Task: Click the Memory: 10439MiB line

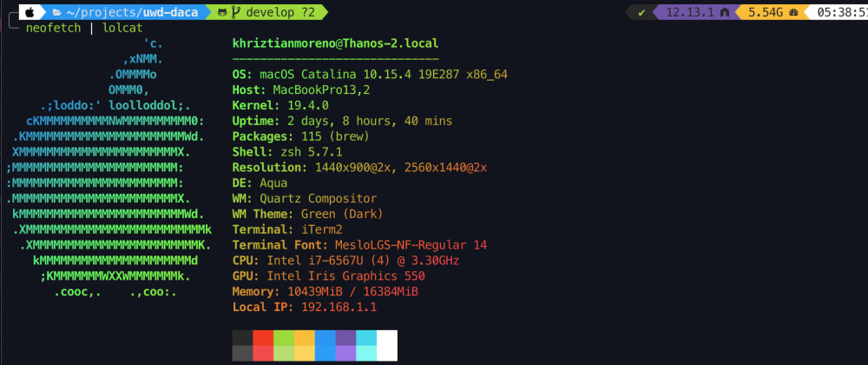Action: [x=325, y=291]
